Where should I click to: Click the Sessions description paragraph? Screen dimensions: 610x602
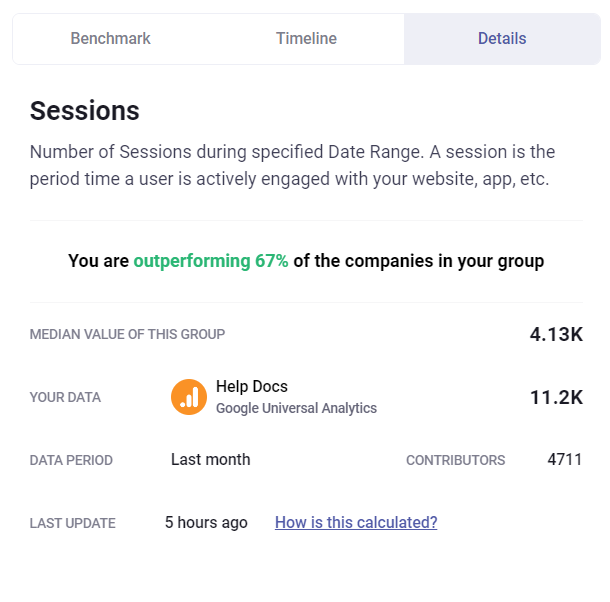tap(292, 166)
